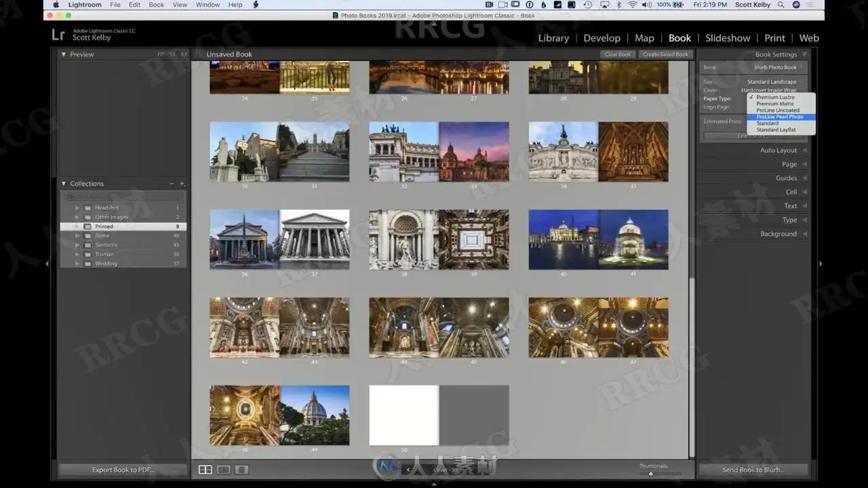Open the Slideshow module
868x488 pixels.
pos(728,38)
